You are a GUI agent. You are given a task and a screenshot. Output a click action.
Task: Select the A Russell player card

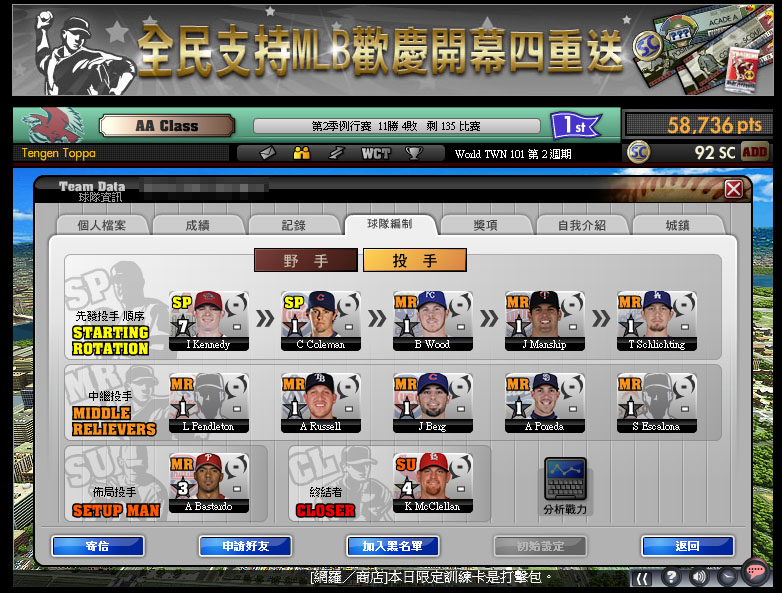tap(321, 403)
